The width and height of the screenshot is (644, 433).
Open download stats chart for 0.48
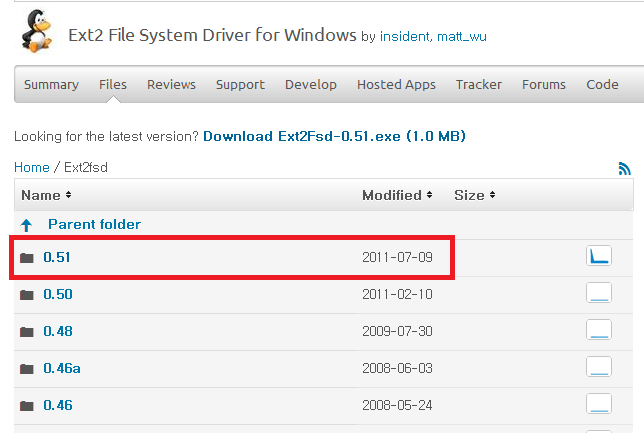click(x=599, y=330)
